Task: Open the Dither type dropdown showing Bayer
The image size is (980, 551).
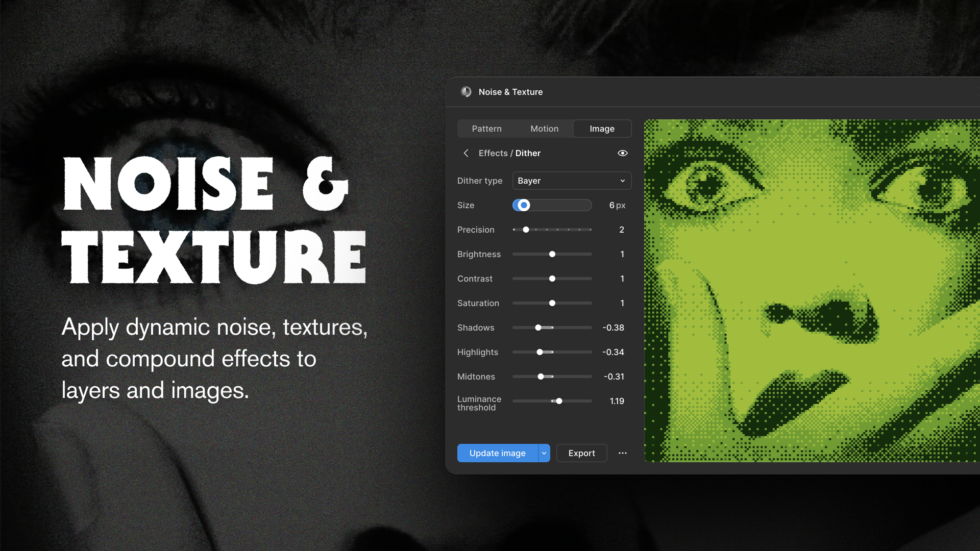Action: click(x=572, y=181)
